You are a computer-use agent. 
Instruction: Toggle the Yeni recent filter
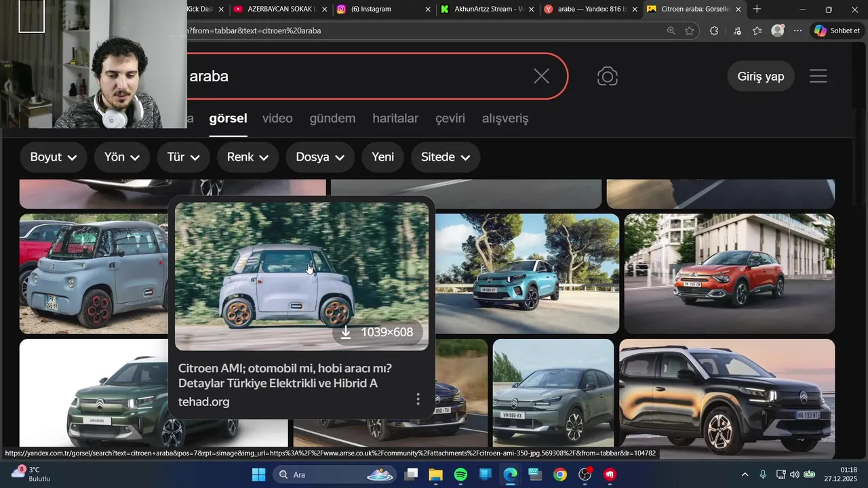tap(382, 157)
